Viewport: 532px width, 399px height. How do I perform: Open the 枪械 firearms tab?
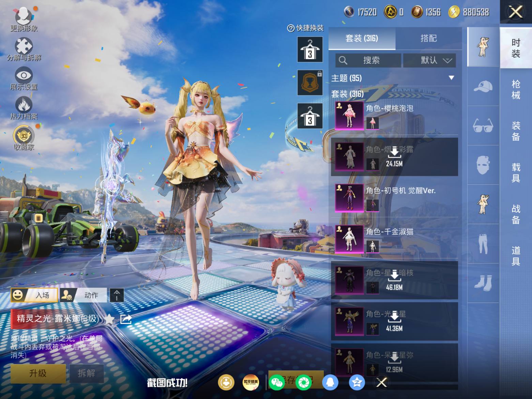(516, 89)
